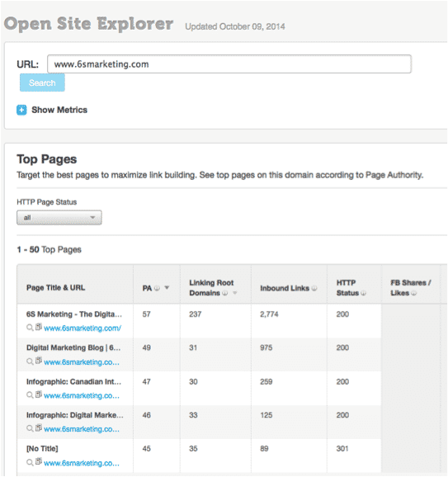Click the inbound links value 259
This screenshot has width=448, height=477.
pyautogui.click(x=266, y=382)
